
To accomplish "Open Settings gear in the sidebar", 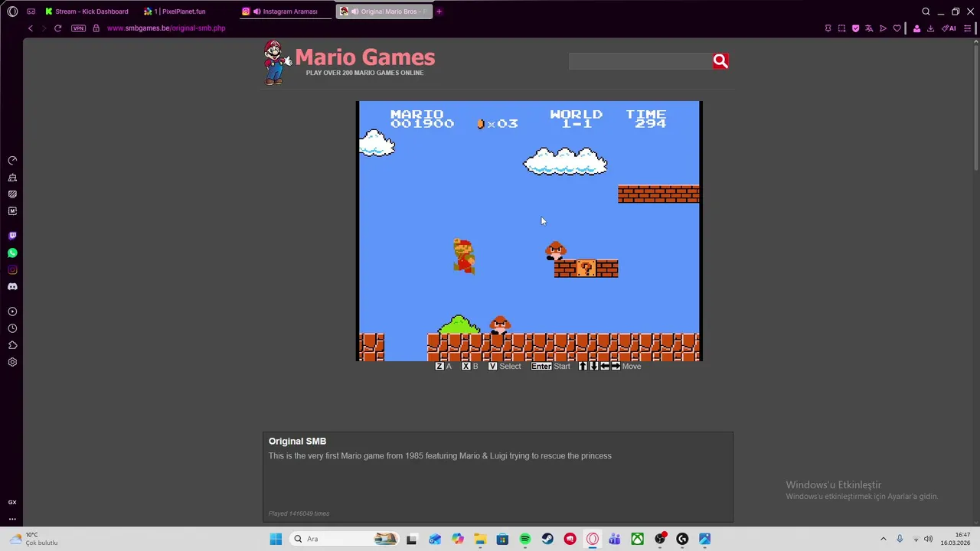I will pos(12,362).
